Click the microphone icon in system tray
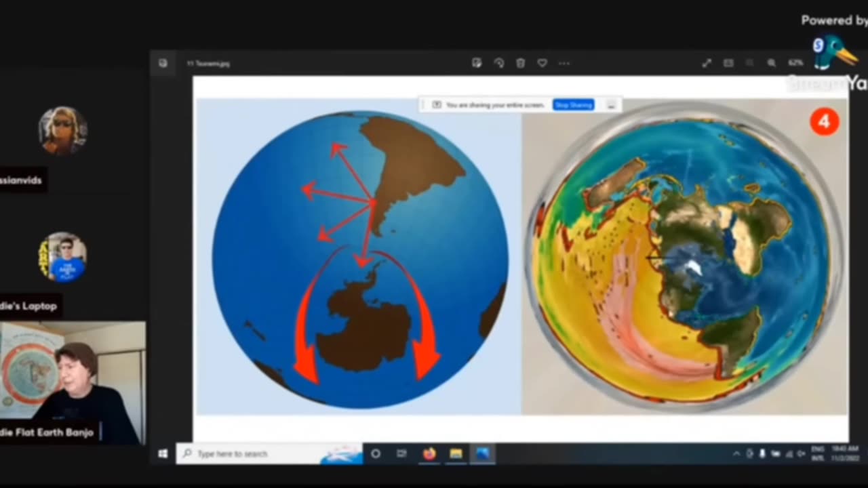Image resolution: width=868 pixels, height=488 pixels. pos(762,453)
